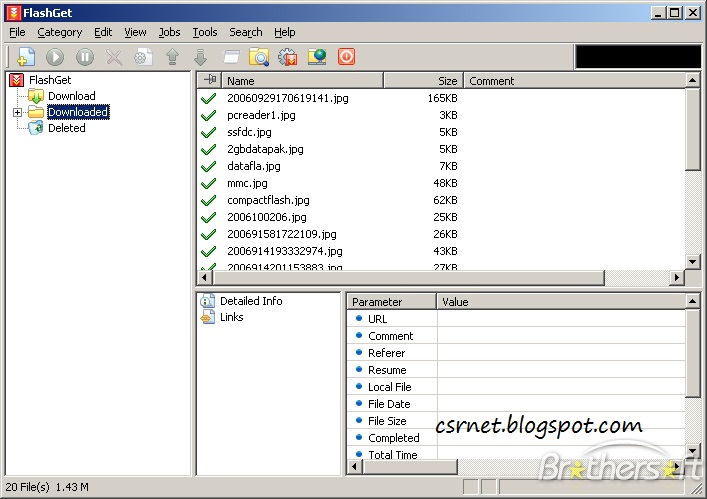Select Detailed Info text in lower pane

(251, 301)
